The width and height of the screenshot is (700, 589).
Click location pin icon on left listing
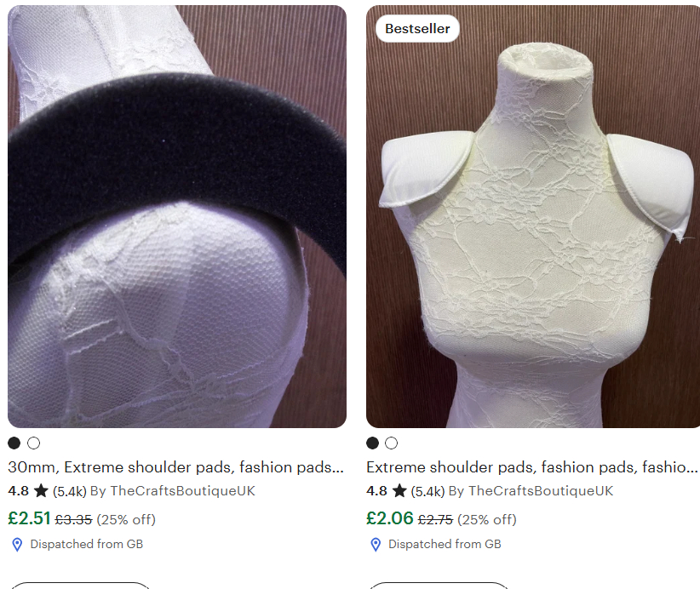pos(17,545)
